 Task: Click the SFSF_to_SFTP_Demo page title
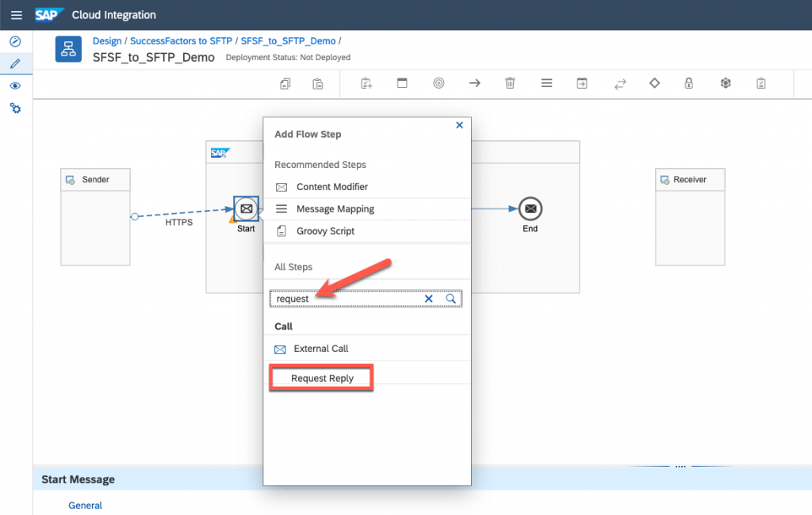pos(154,58)
